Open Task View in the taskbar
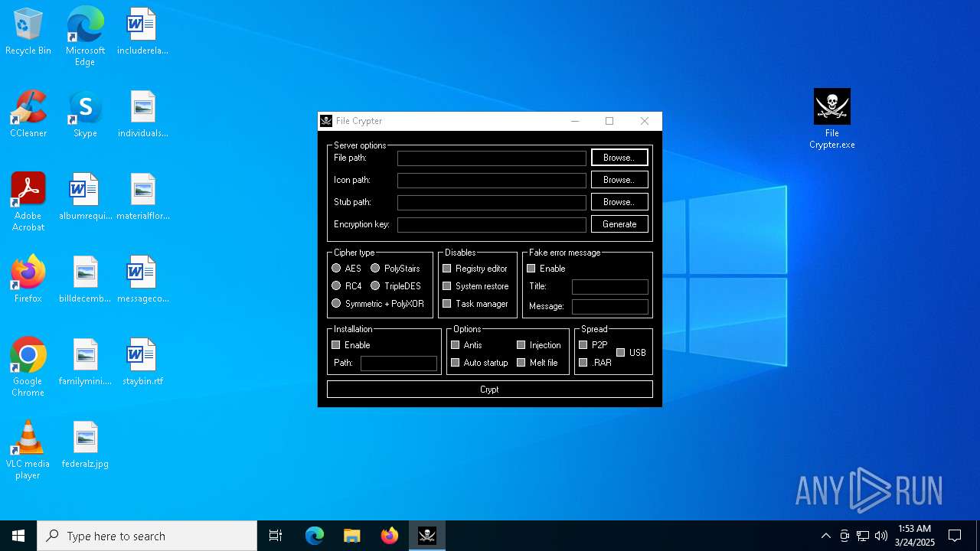This screenshot has height=551, width=980. (x=276, y=536)
